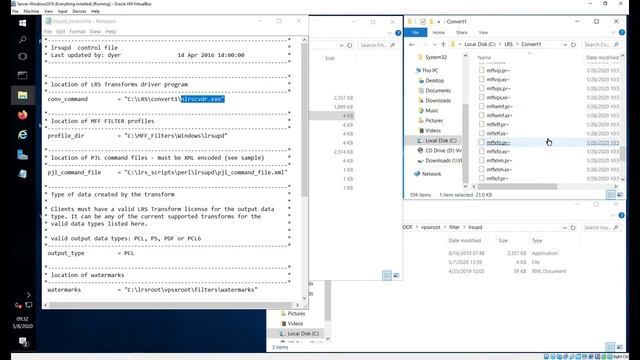
Task: Switch Convert1 to large icons view
Action: coord(620,195)
